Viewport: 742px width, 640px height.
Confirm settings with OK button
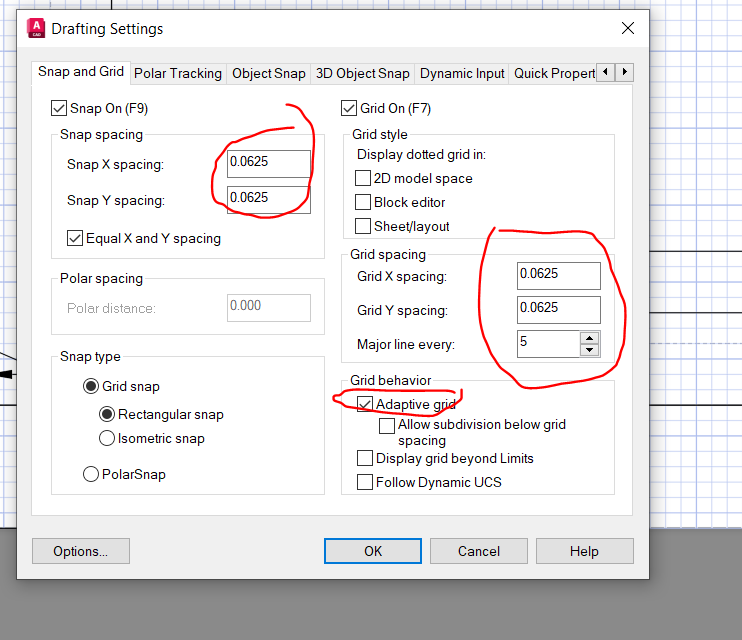[x=373, y=551]
